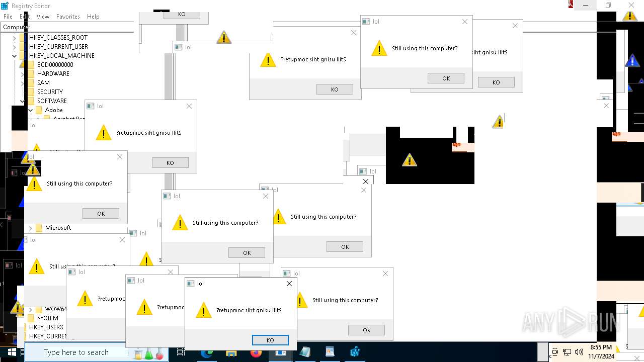The image size is (644, 362).
Task: Expand the HKEY_CLASSES_ROOT key
Action: tap(14, 38)
